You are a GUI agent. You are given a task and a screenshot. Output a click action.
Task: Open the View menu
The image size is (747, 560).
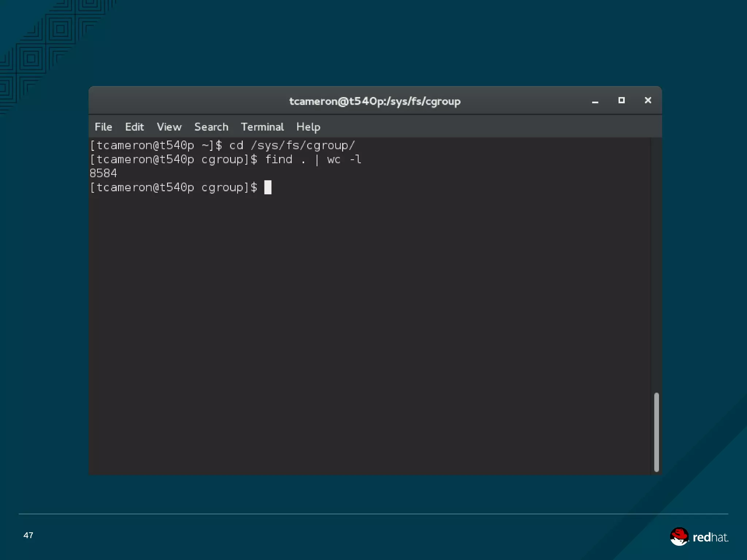coord(169,127)
